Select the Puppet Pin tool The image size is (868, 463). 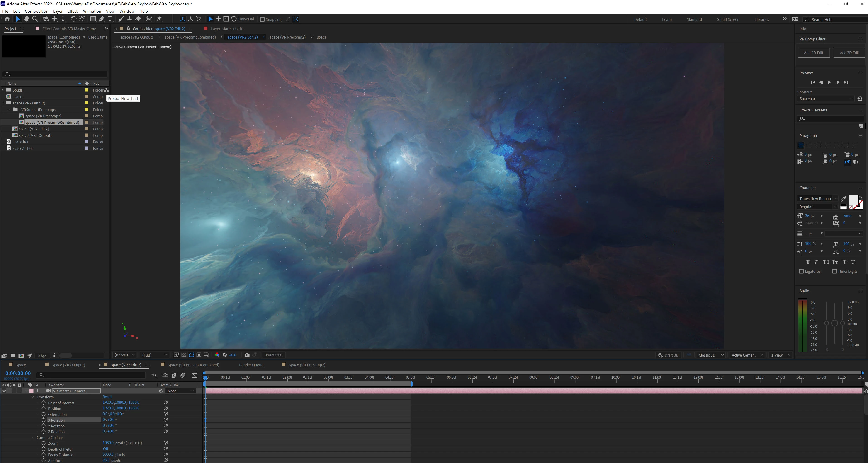click(159, 19)
